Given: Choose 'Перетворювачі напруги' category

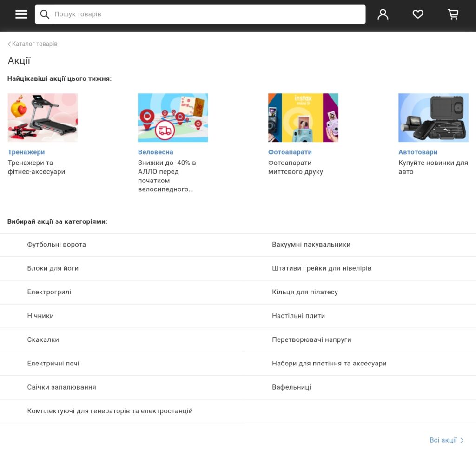Looking at the screenshot, I should coord(311,339).
